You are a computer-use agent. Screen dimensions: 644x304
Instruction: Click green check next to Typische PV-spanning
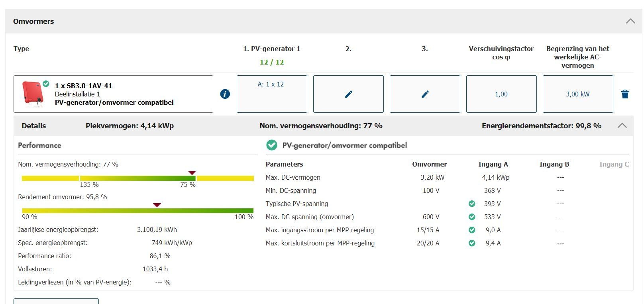[x=472, y=204]
